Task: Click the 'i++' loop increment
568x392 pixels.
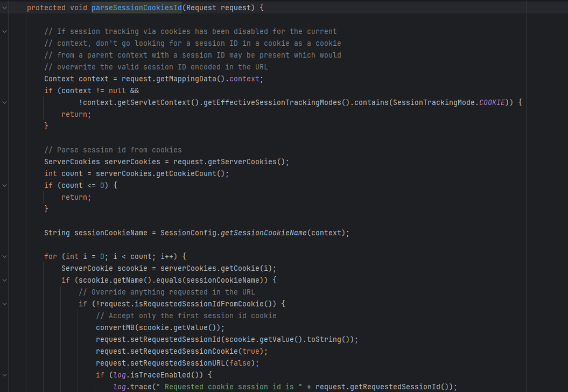Action: [x=167, y=256]
